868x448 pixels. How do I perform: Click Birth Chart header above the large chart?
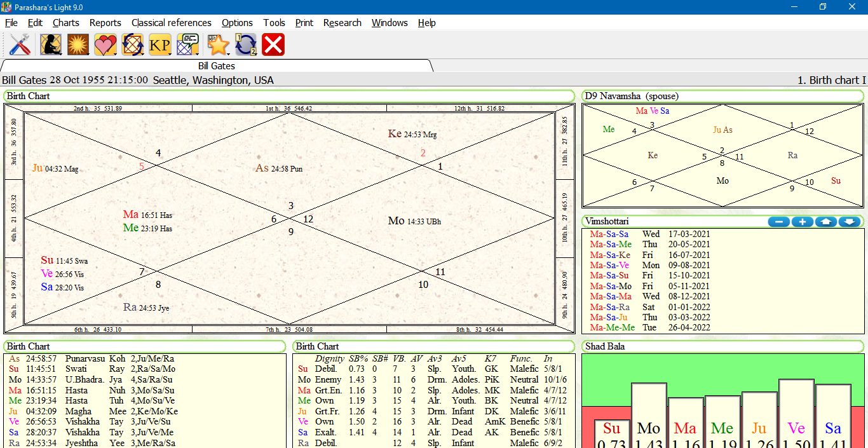(x=289, y=96)
